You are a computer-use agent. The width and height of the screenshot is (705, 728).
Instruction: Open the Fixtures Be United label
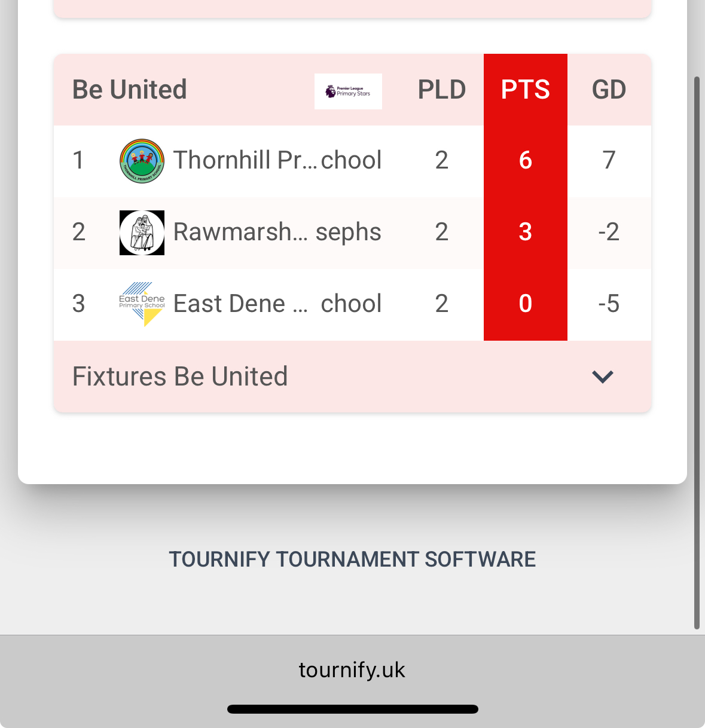pyautogui.click(x=180, y=377)
